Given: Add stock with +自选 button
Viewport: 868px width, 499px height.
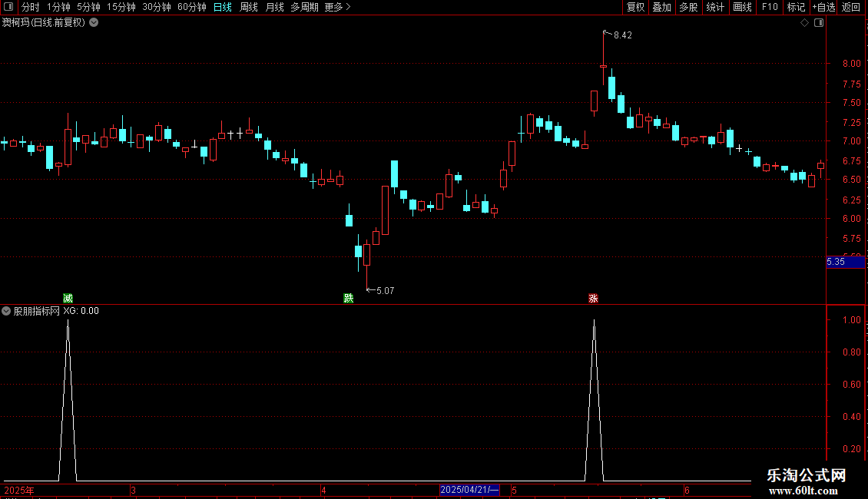Looking at the screenshot, I should (x=823, y=7).
